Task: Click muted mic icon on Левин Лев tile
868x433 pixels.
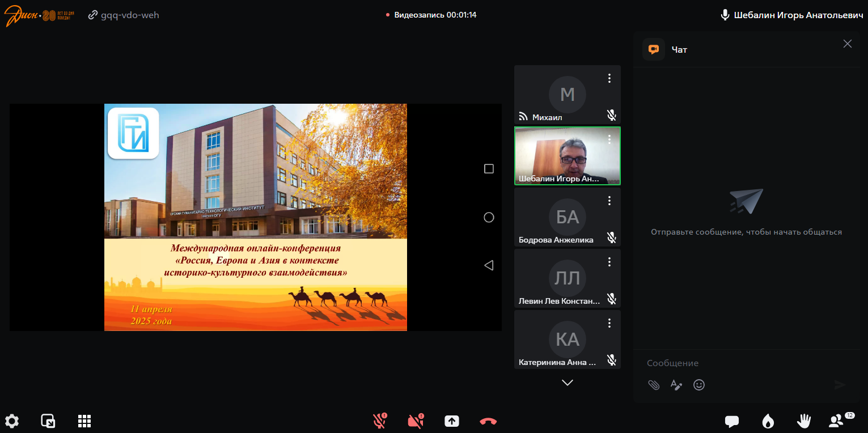Action: coord(611,299)
